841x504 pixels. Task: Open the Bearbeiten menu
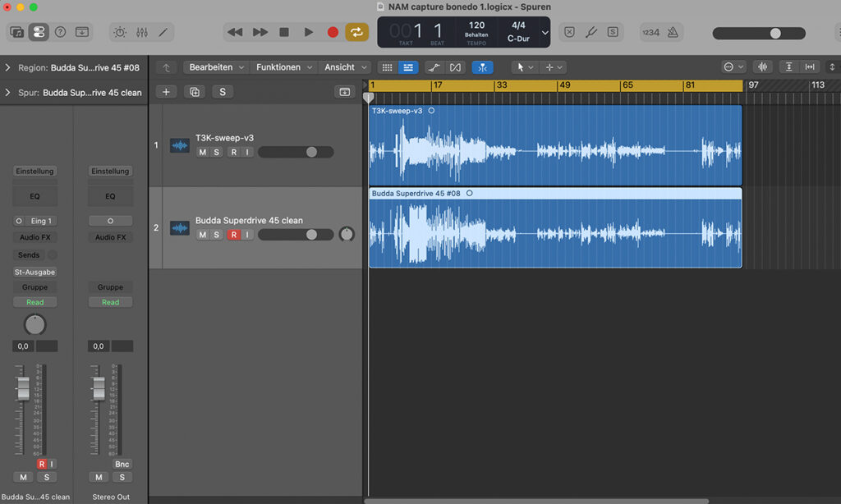tap(216, 67)
